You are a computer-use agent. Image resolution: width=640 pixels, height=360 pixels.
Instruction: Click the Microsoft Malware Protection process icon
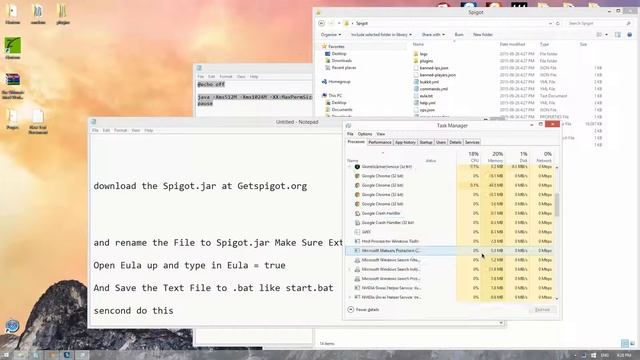coord(357,251)
